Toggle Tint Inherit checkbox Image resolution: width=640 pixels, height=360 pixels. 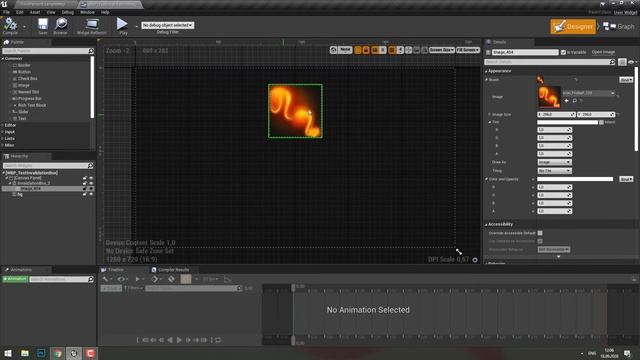pos(601,122)
